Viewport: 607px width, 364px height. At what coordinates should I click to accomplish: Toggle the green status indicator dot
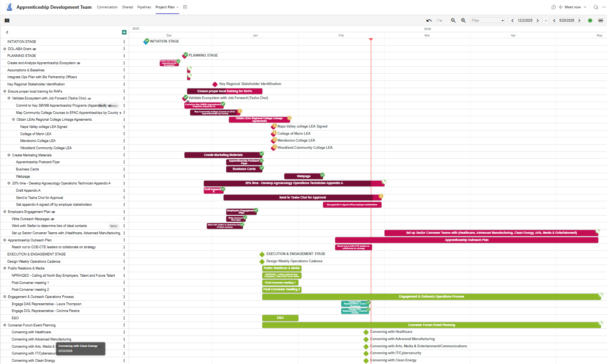click(x=590, y=20)
